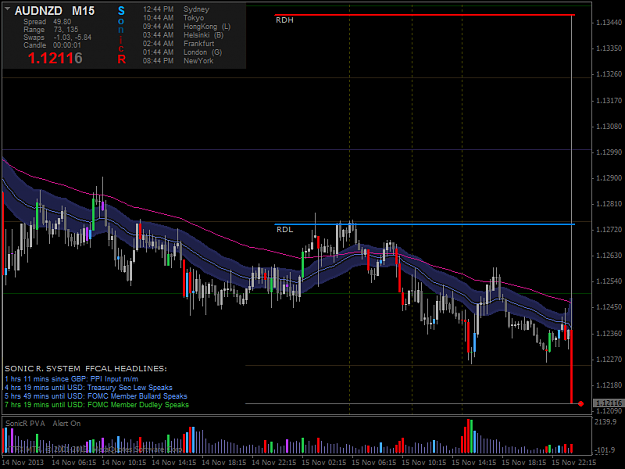Click the Helsinki (B) clock row
The height and width of the screenshot is (469, 625).
(183, 35)
